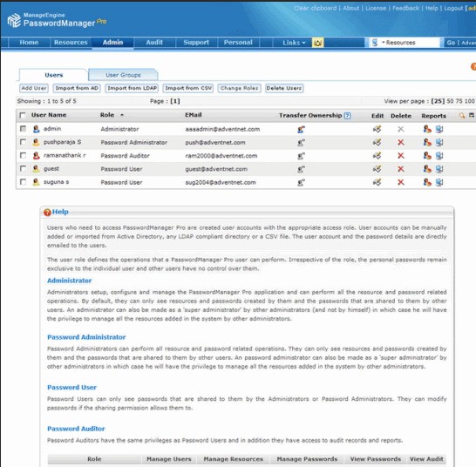Viewport: 476px width, 467px height.
Task: Check the box for guest user
Action: point(23,168)
